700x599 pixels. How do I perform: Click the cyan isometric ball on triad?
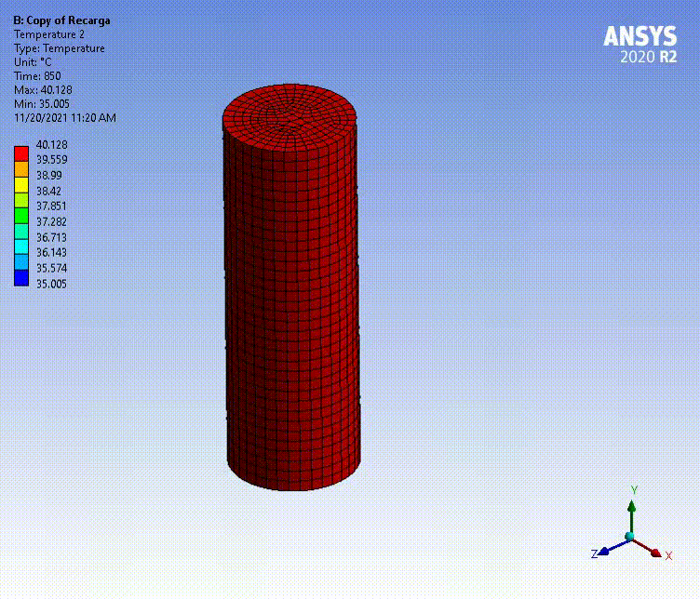(629, 536)
